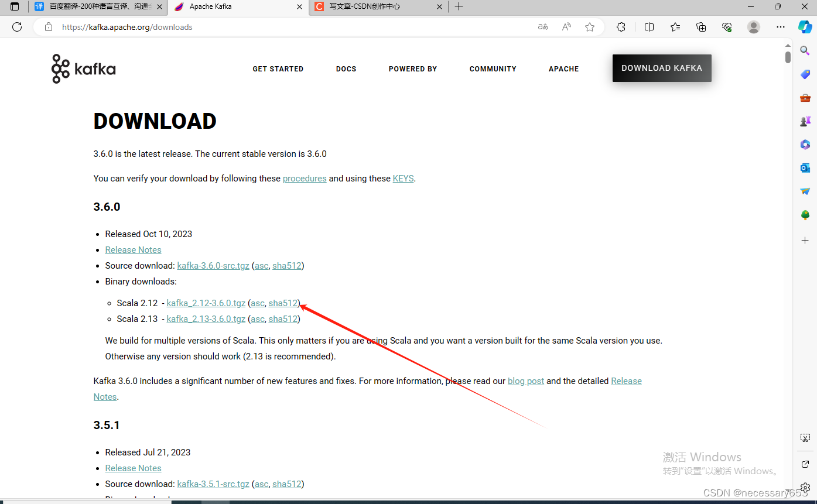Open the procedures link
This screenshot has width=817, height=504.
click(305, 179)
